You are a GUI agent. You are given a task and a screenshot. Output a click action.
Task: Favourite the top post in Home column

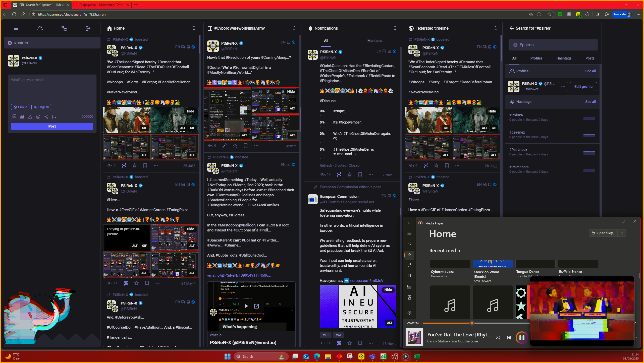tap(135, 165)
